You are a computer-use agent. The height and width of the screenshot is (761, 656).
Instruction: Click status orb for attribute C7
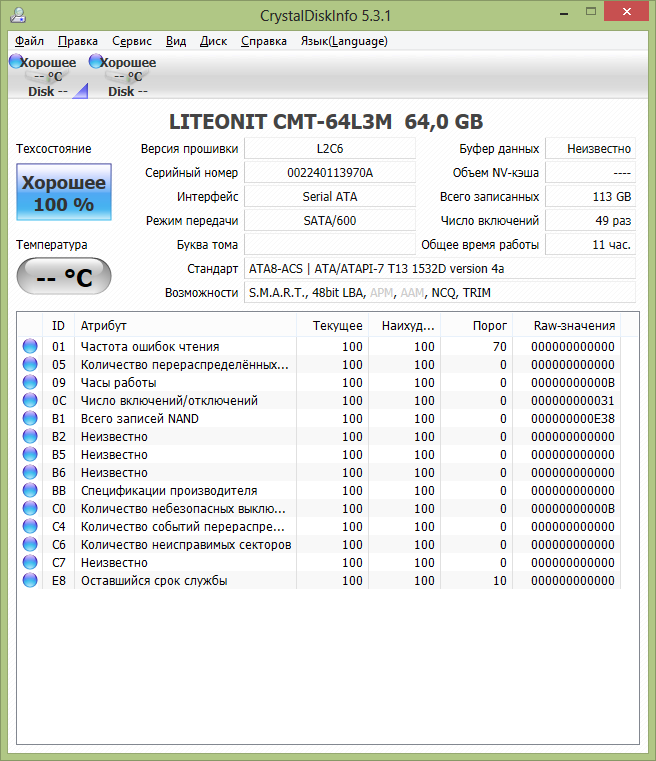[x=30, y=562]
